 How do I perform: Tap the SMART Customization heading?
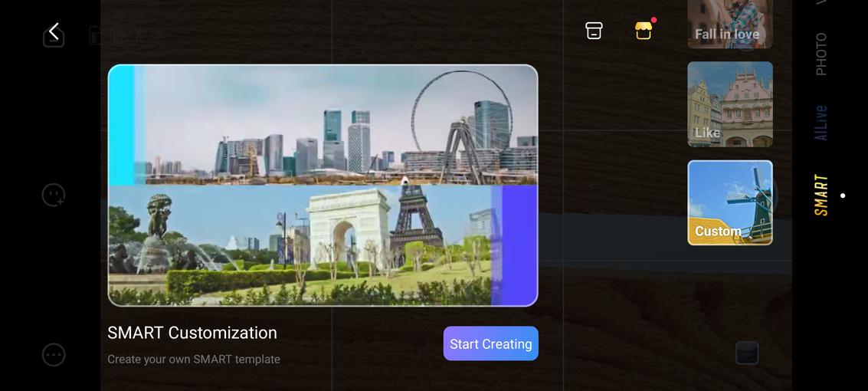point(192,333)
